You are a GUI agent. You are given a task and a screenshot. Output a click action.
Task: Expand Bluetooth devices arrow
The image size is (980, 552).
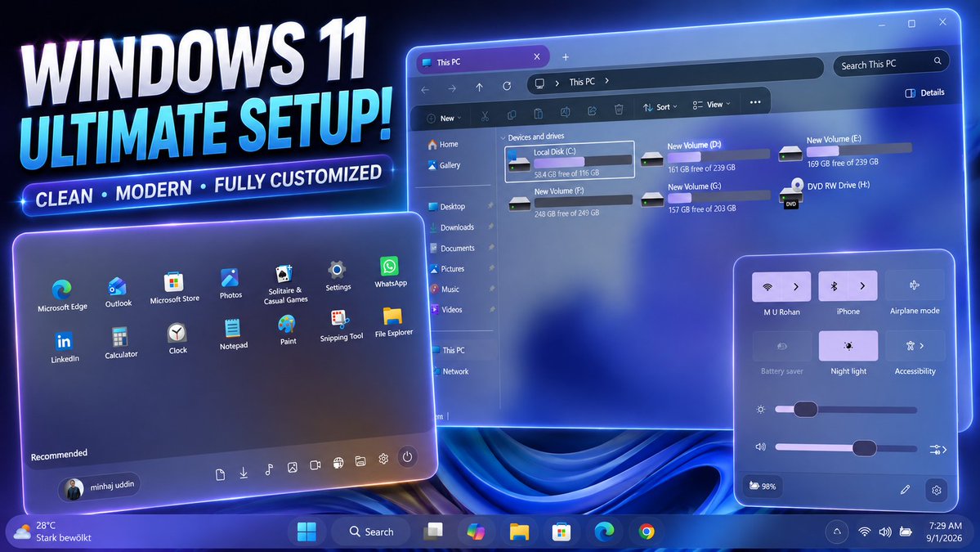tap(862, 285)
